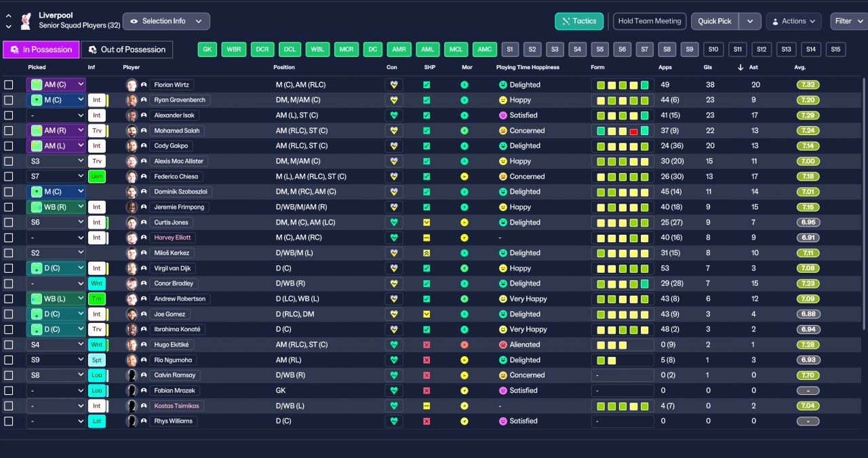The image size is (868, 458).
Task: Tick Virgil van Dijk's row checkbox
Action: [9, 269]
